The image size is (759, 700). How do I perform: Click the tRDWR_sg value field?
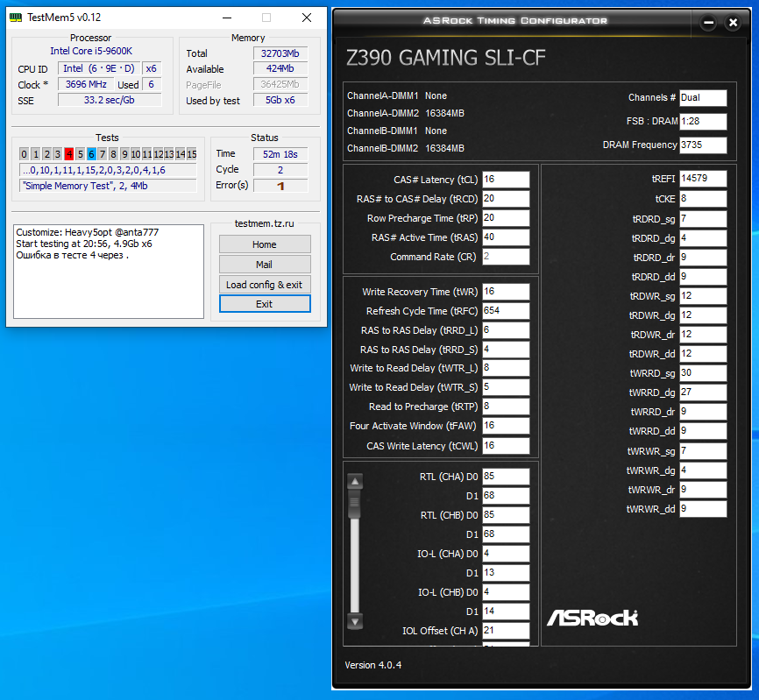(x=703, y=296)
